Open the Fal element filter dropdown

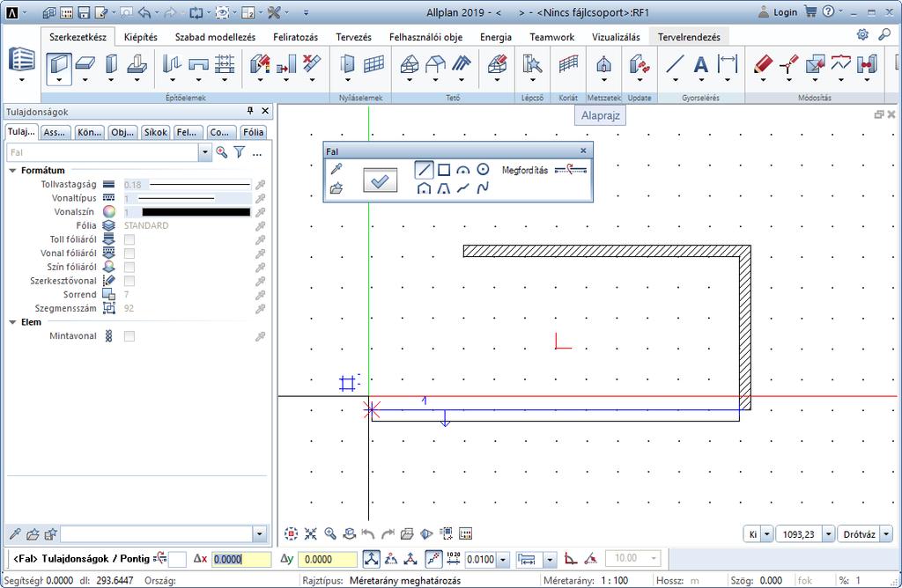(205, 152)
